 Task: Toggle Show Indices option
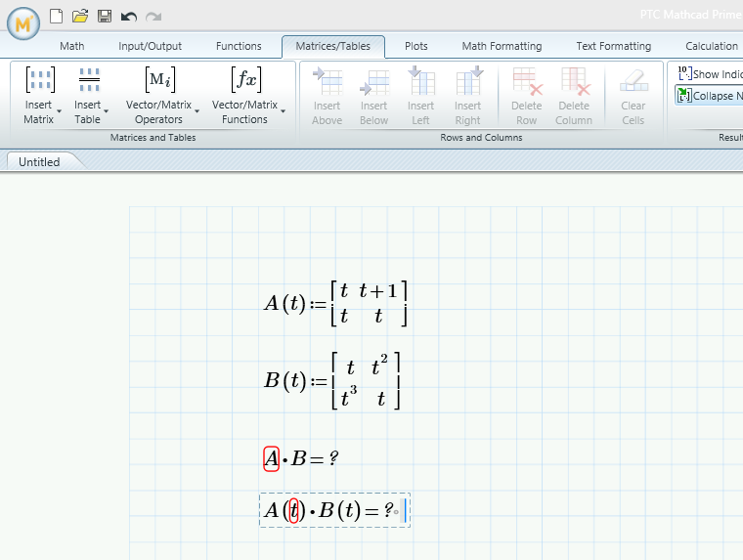pyautogui.click(x=709, y=74)
